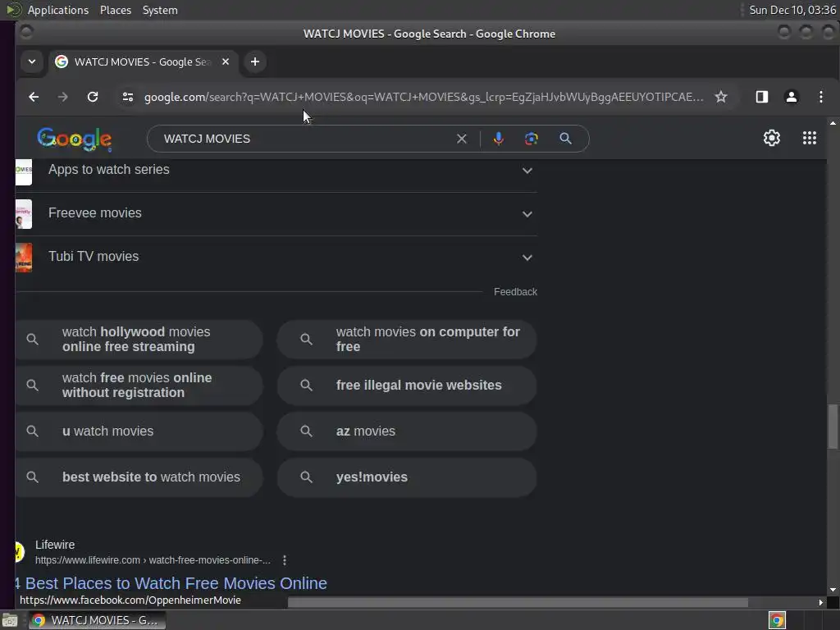This screenshot has height=630, width=840.
Task: Search watch hollywood movies online free streaming
Action: pos(139,339)
